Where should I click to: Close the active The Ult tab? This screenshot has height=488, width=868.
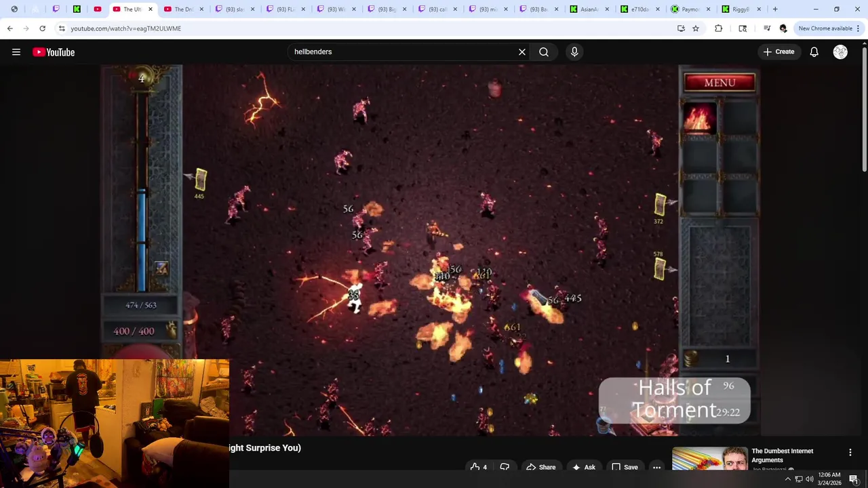[x=151, y=9]
